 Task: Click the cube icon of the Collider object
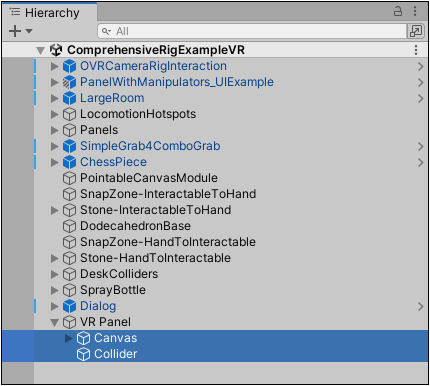coord(83,354)
